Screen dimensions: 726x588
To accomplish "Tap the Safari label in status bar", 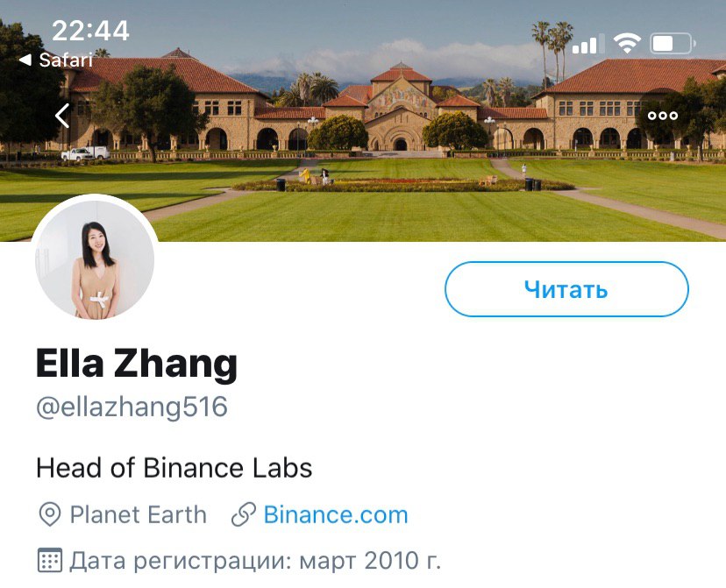I will [66, 60].
